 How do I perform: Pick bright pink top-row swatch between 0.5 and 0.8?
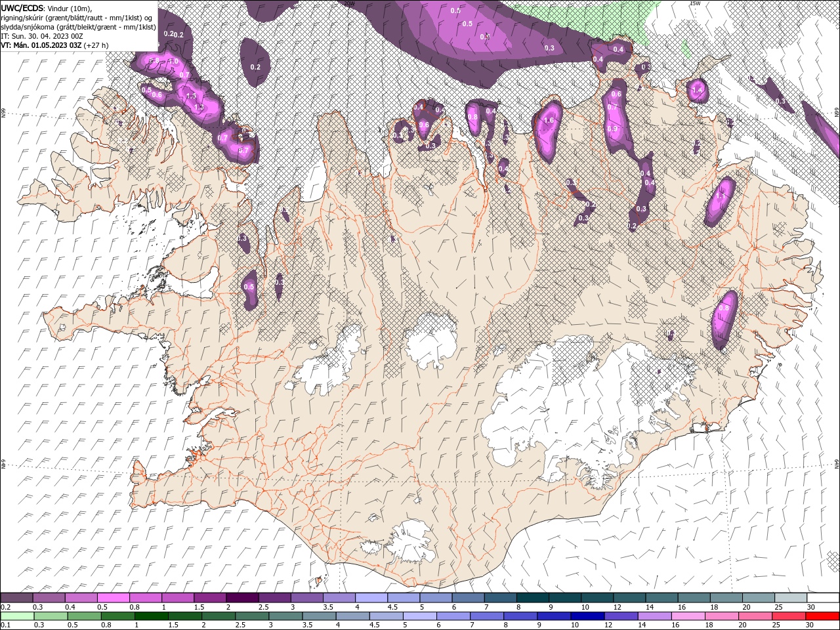pos(113,598)
